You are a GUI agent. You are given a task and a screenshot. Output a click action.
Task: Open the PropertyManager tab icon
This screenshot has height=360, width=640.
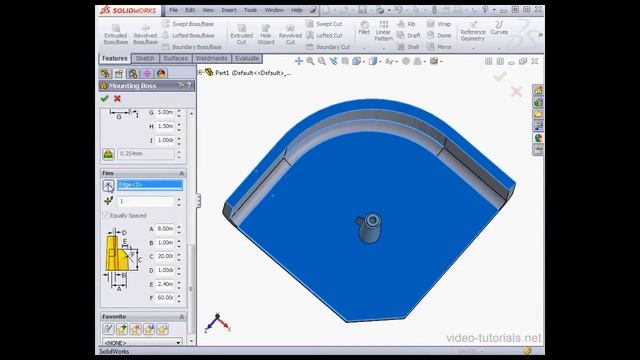click(x=119, y=73)
